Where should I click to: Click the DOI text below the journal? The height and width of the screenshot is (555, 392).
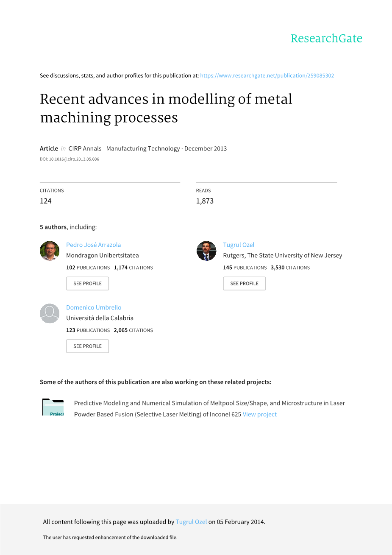pos(70,159)
